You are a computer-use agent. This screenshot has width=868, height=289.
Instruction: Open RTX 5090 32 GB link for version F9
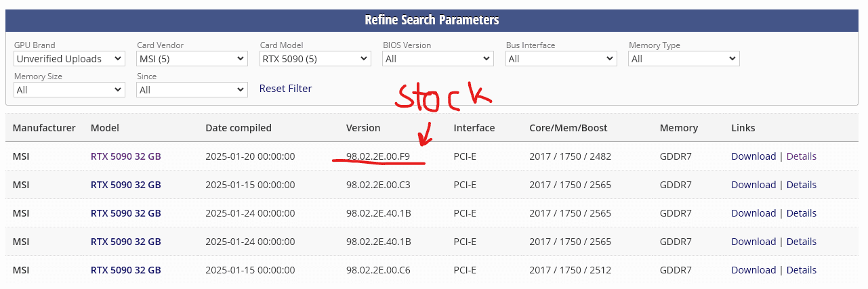click(x=125, y=156)
